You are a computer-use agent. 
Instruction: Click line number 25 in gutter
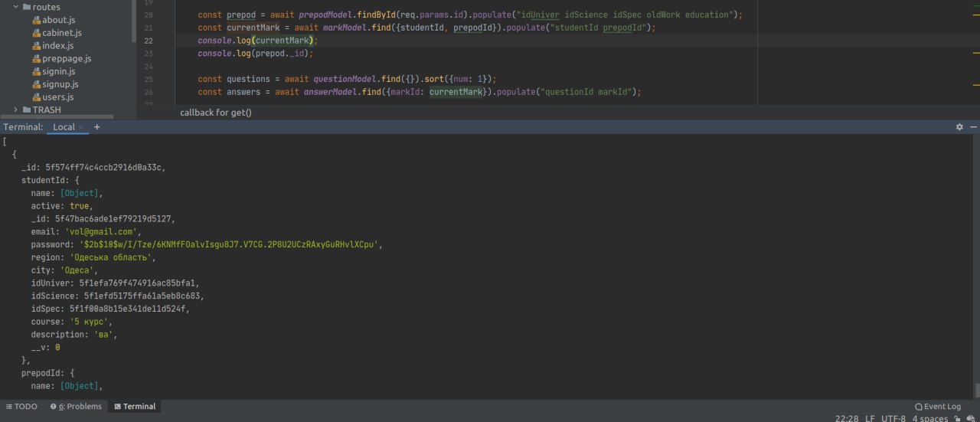[x=148, y=79]
